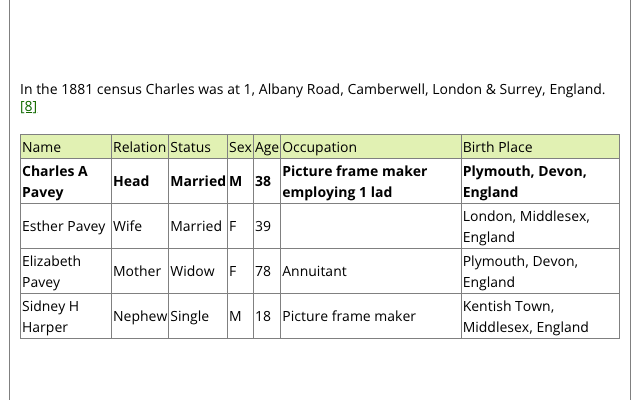Image resolution: width=640 pixels, height=400 pixels.
Task: Click the 1881 census paragraph text
Action: tap(312, 89)
